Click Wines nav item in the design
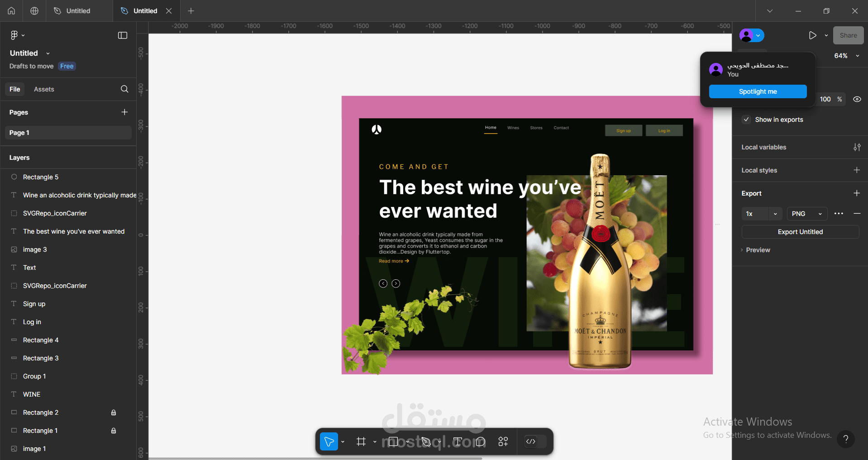Viewport: 868px width, 460px height. pyautogui.click(x=513, y=128)
